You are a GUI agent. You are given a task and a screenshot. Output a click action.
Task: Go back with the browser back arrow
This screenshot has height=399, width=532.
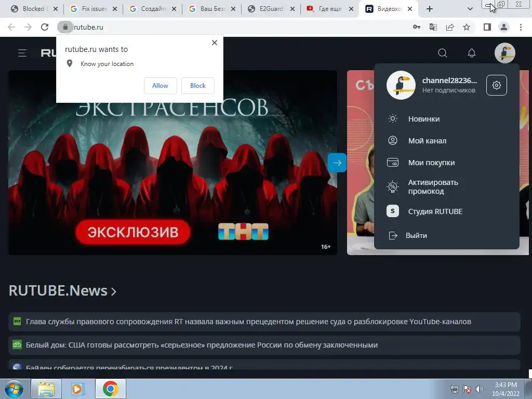point(11,27)
